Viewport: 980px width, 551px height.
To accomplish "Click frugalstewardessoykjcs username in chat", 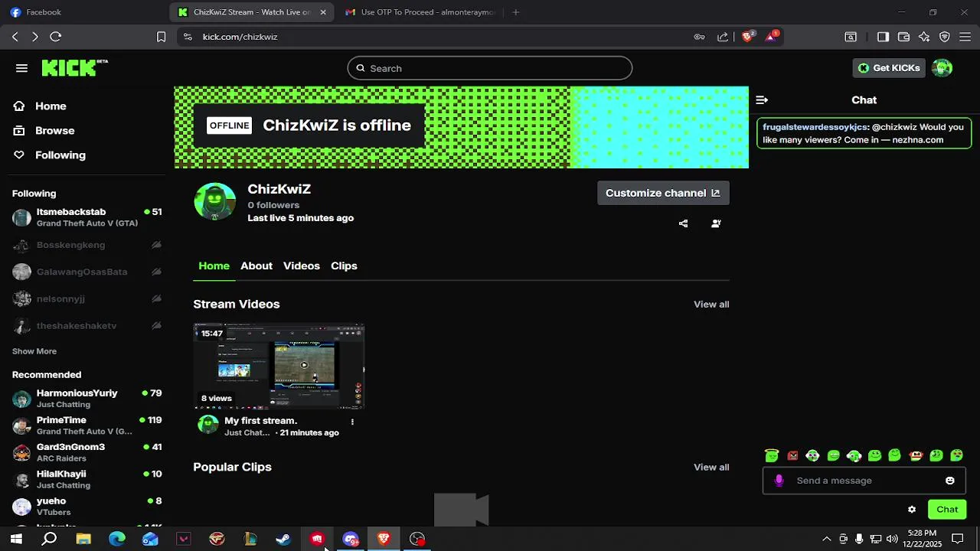I will pyautogui.click(x=816, y=127).
